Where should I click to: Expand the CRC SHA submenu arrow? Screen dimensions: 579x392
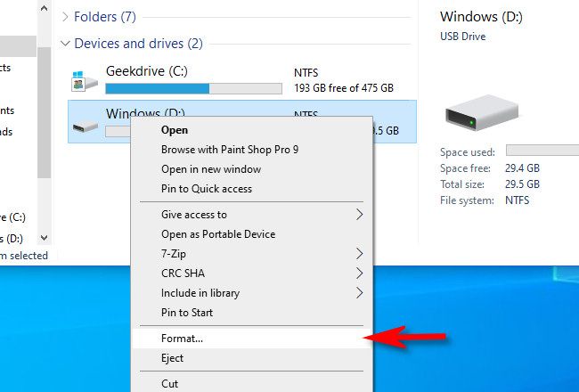[360, 274]
